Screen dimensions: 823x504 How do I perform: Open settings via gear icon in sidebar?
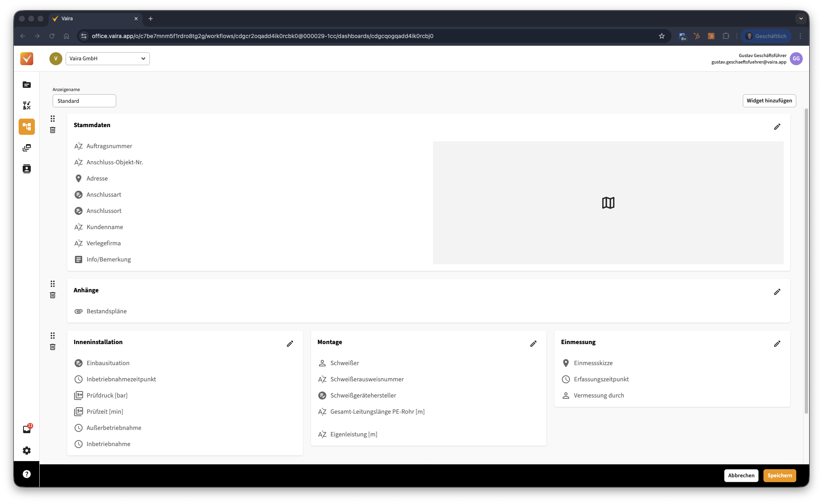(x=27, y=451)
